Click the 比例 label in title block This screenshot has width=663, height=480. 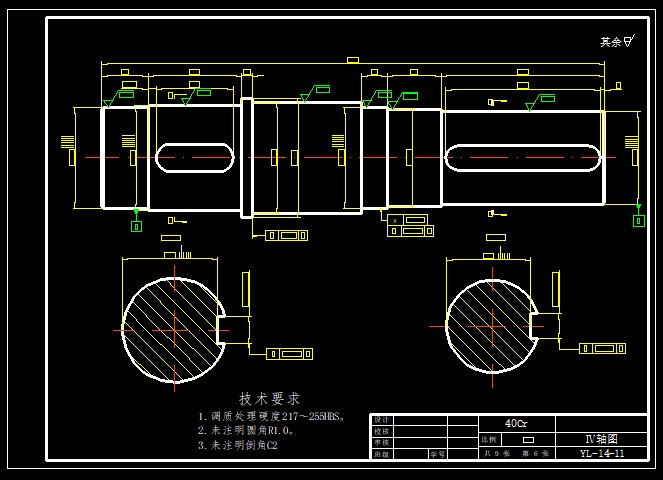489,439
